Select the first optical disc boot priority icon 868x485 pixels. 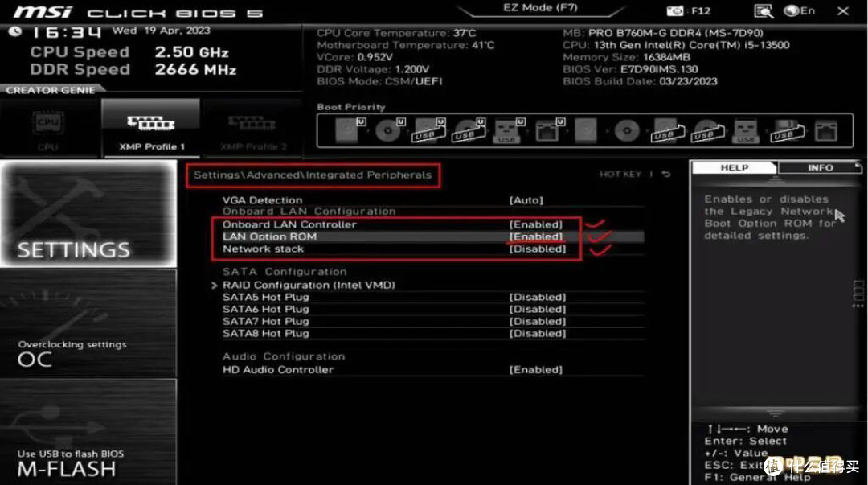[389, 131]
